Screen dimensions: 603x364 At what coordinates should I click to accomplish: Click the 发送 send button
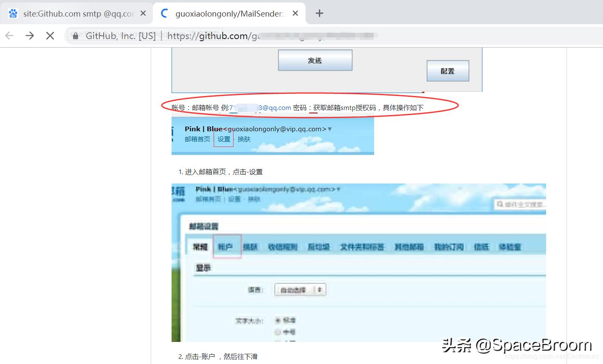(x=315, y=60)
